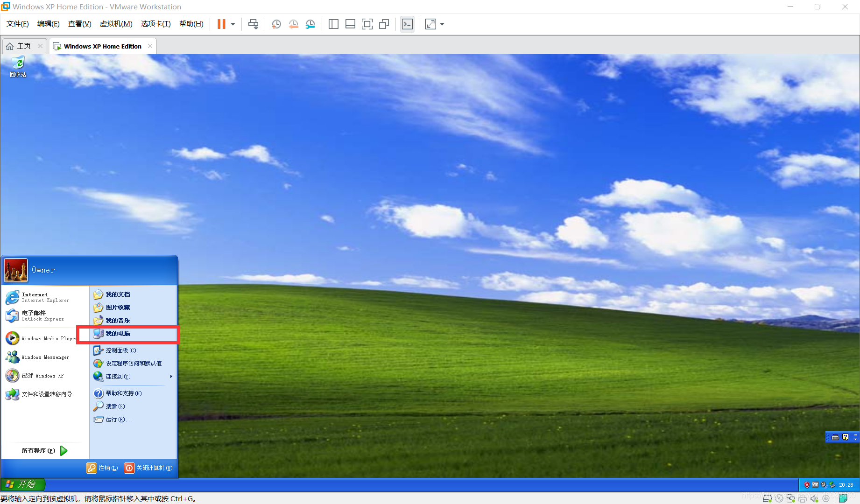Take a snapshot of this virtual machine
This screenshot has height=504, width=860.
276,24
